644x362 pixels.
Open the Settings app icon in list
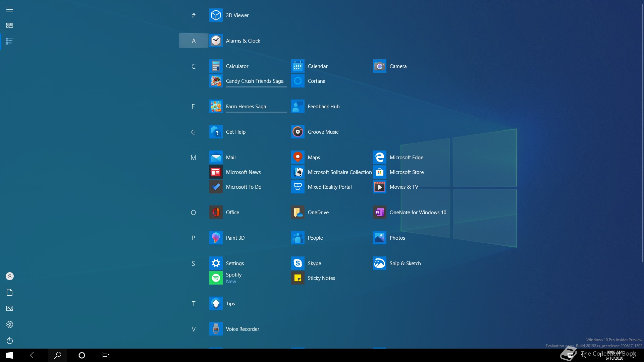coord(216,263)
